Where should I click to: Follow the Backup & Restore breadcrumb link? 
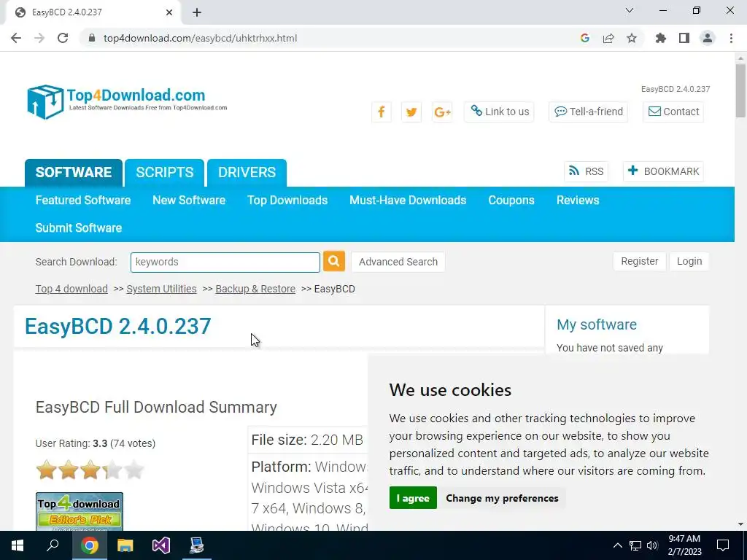point(255,289)
